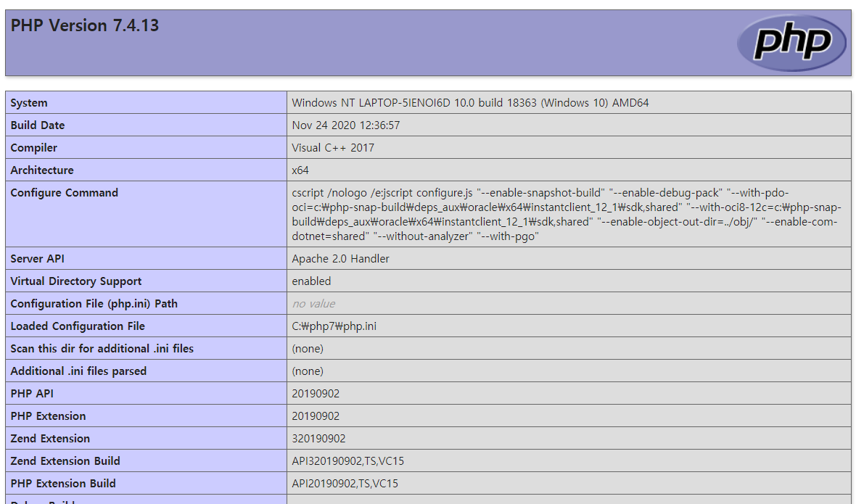Click the 'Configure Command' label

tap(65, 193)
